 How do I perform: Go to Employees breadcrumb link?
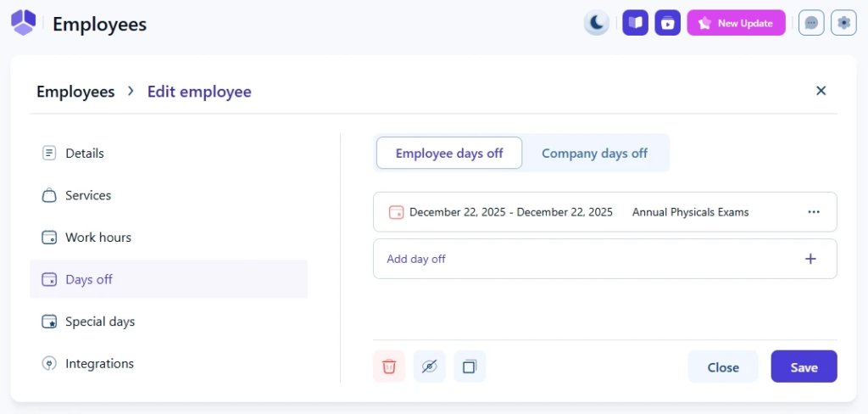(75, 92)
